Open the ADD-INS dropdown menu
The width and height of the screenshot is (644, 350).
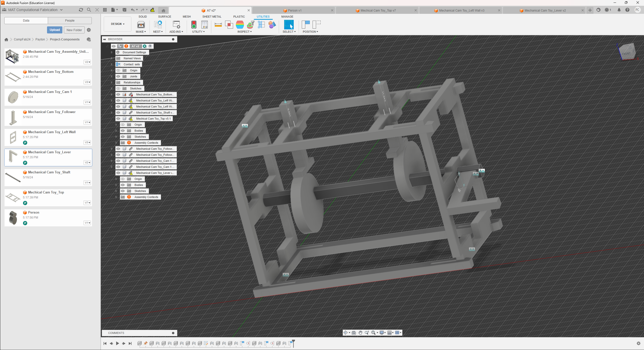[x=176, y=32]
